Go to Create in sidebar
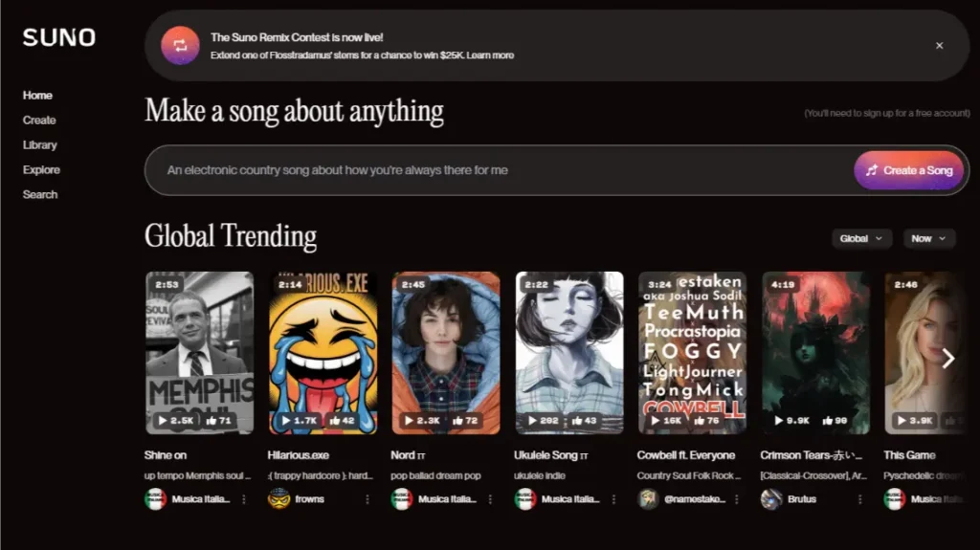980x550 pixels. coord(39,120)
